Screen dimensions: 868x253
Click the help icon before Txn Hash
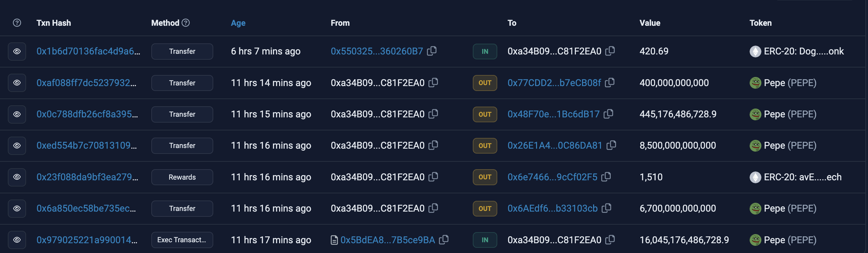click(x=17, y=22)
